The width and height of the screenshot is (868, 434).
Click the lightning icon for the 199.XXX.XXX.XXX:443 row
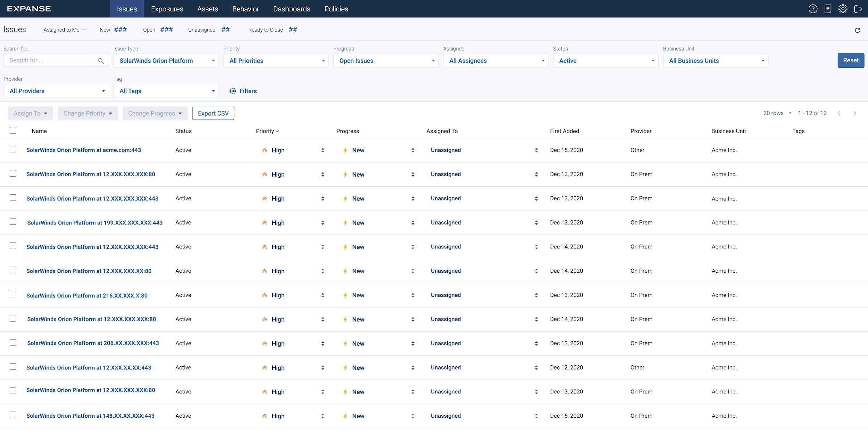click(x=345, y=223)
